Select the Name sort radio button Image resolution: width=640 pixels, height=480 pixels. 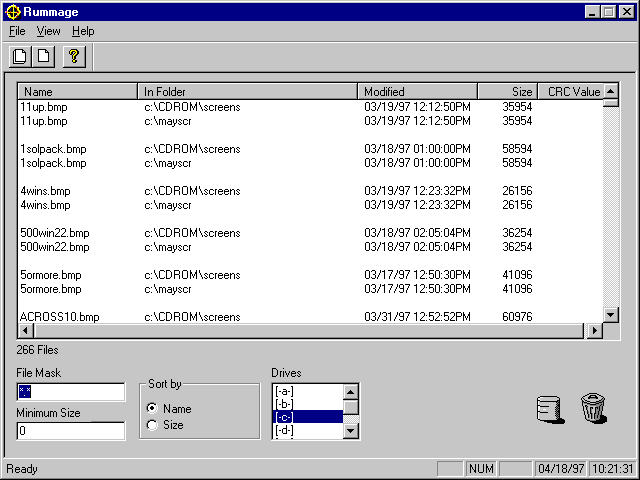(x=152, y=409)
